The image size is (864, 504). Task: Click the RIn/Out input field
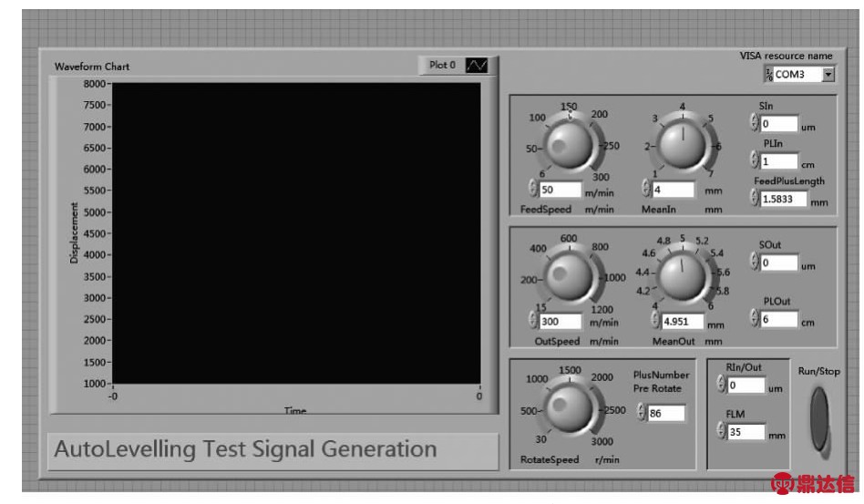click(746, 386)
